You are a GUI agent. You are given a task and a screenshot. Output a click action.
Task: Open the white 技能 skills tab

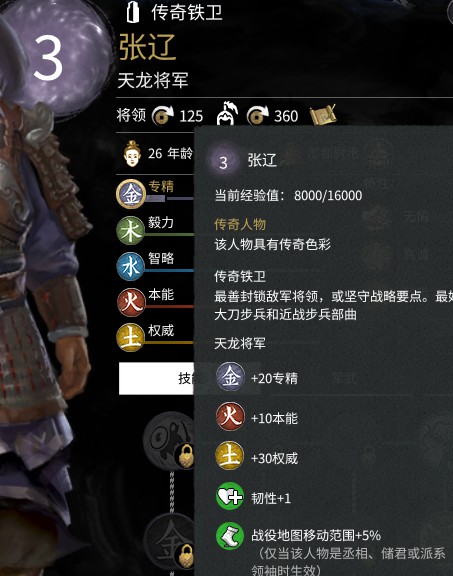coord(157,378)
